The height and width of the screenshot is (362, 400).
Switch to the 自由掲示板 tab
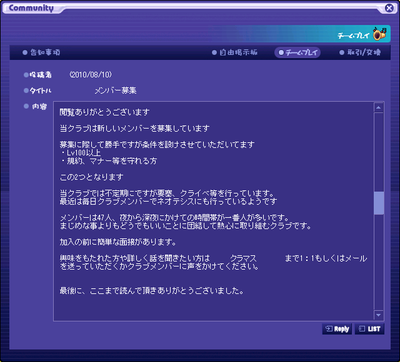coord(235,53)
